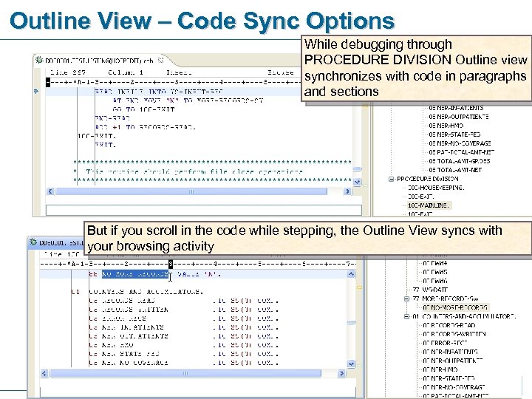Screen dimensions: 532x399
Task: Select 05 NBR-STATE-FED in lower outline
Action: [449, 378]
